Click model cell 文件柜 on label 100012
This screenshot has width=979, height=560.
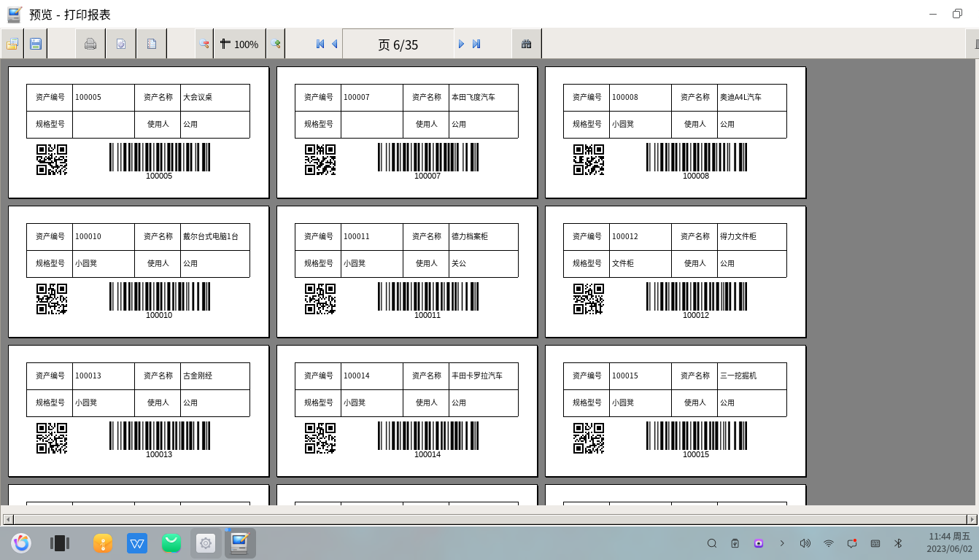(641, 264)
